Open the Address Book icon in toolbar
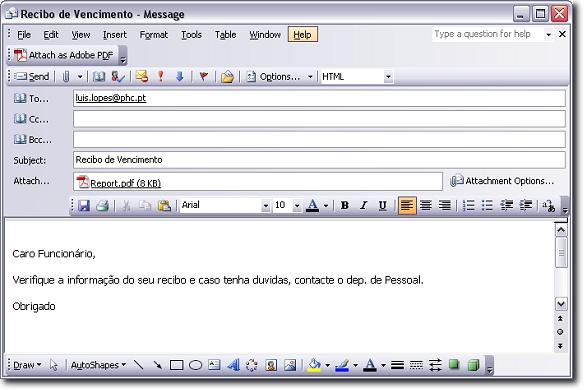This screenshot has width=584, height=390. (x=99, y=77)
